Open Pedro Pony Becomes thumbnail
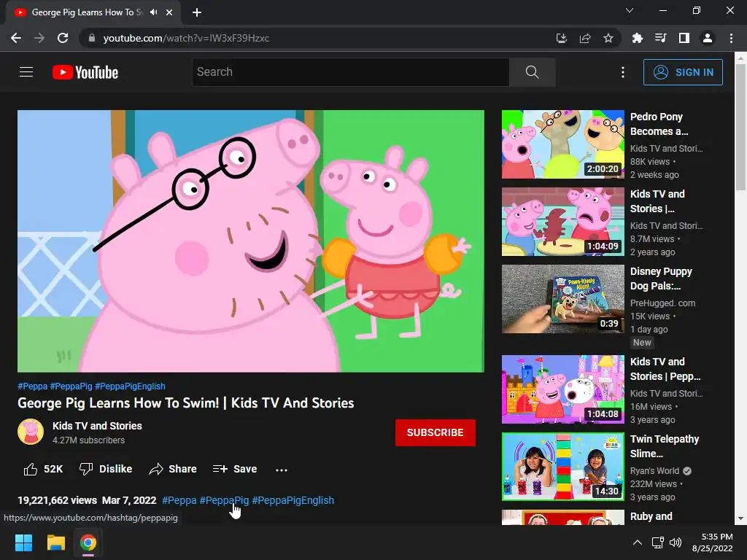This screenshot has width=747, height=560. pyautogui.click(x=562, y=144)
